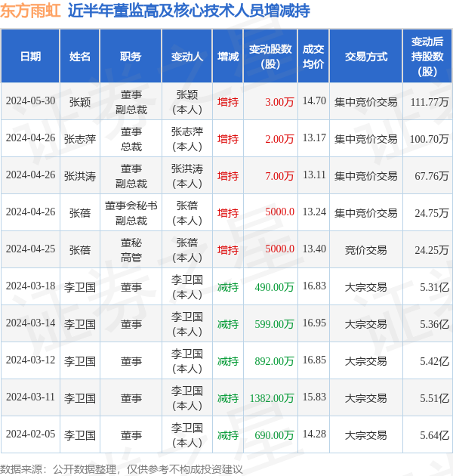Click the 3.00万 share change value
Viewport: 453px width, 476px height.
[279, 102]
